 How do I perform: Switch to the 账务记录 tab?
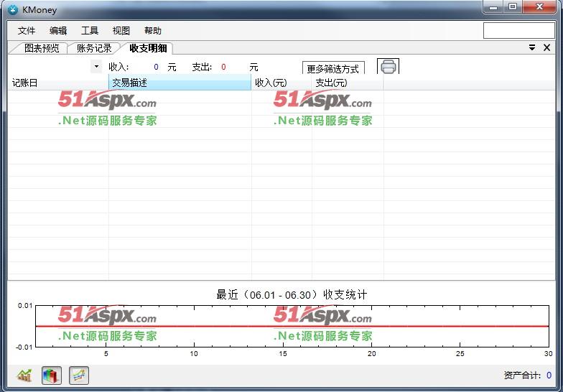(x=94, y=48)
